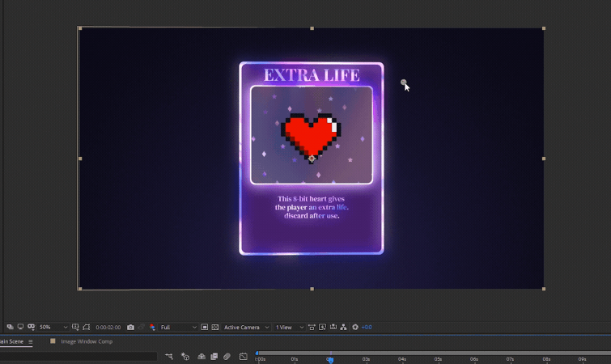The width and height of the screenshot is (611, 364).
Task: Toggle the transparency grid button
Action: [215, 328]
